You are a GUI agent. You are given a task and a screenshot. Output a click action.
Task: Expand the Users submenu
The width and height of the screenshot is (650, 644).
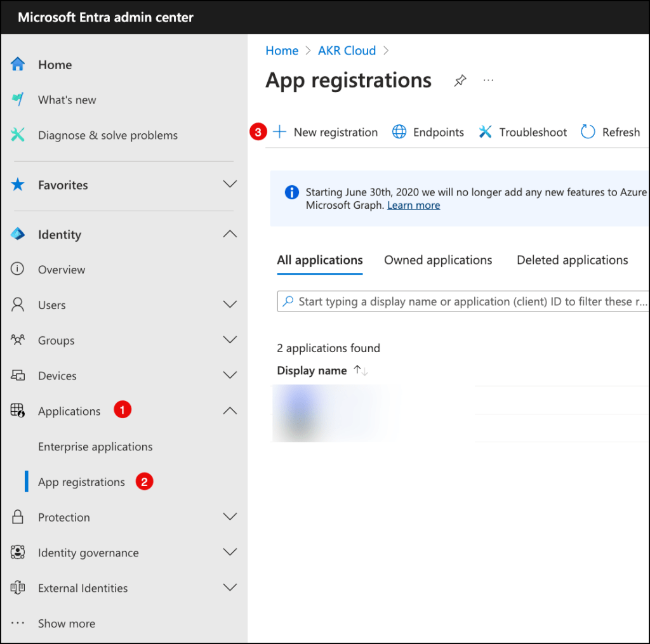[230, 305]
